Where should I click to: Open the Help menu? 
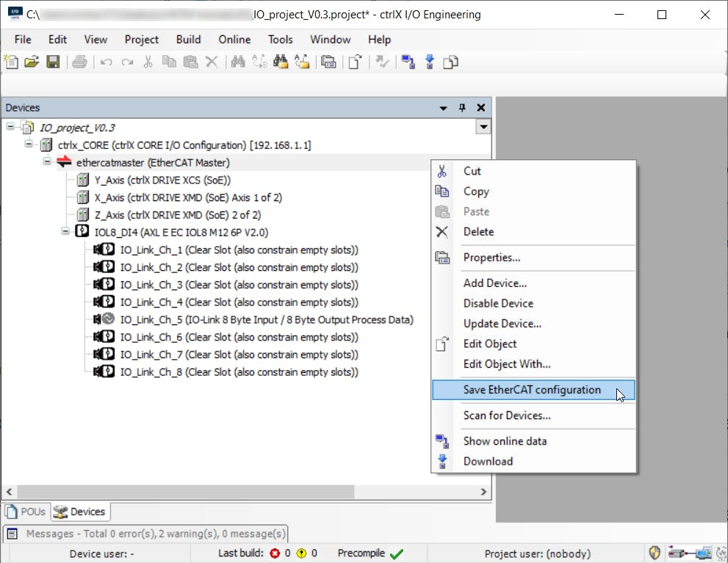[x=379, y=40]
